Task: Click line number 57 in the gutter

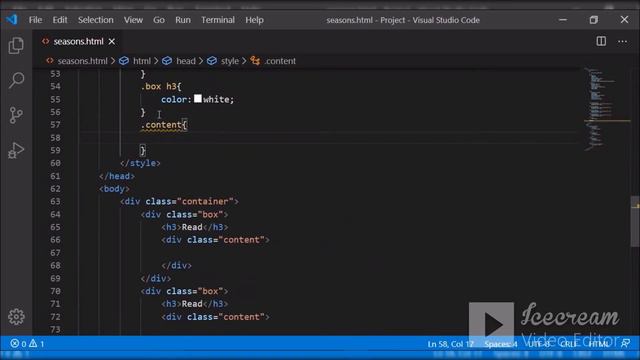Action: [55, 125]
